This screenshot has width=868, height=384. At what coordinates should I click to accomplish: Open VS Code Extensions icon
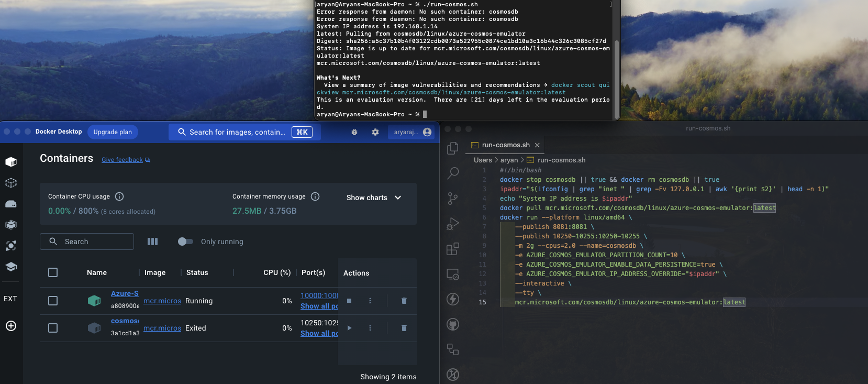point(453,249)
